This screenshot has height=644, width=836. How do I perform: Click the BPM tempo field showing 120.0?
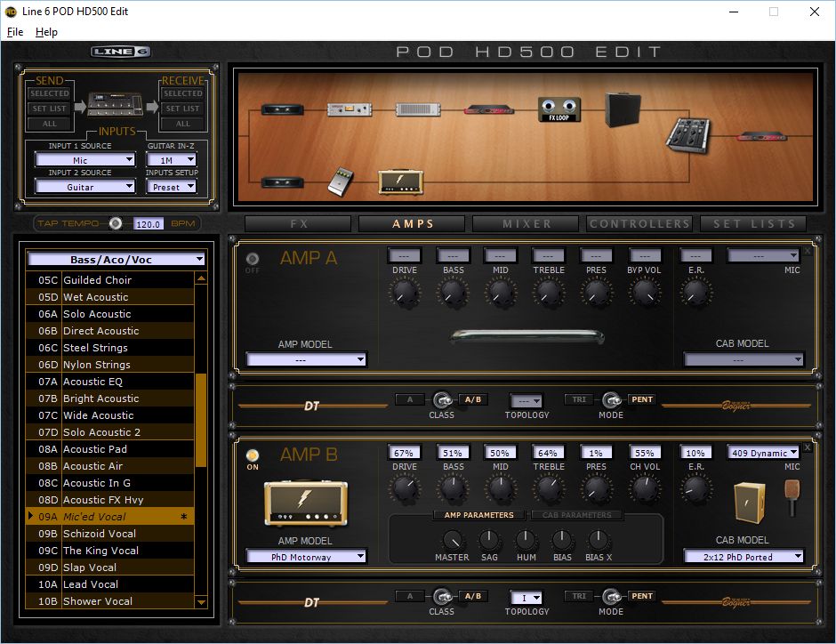[149, 224]
